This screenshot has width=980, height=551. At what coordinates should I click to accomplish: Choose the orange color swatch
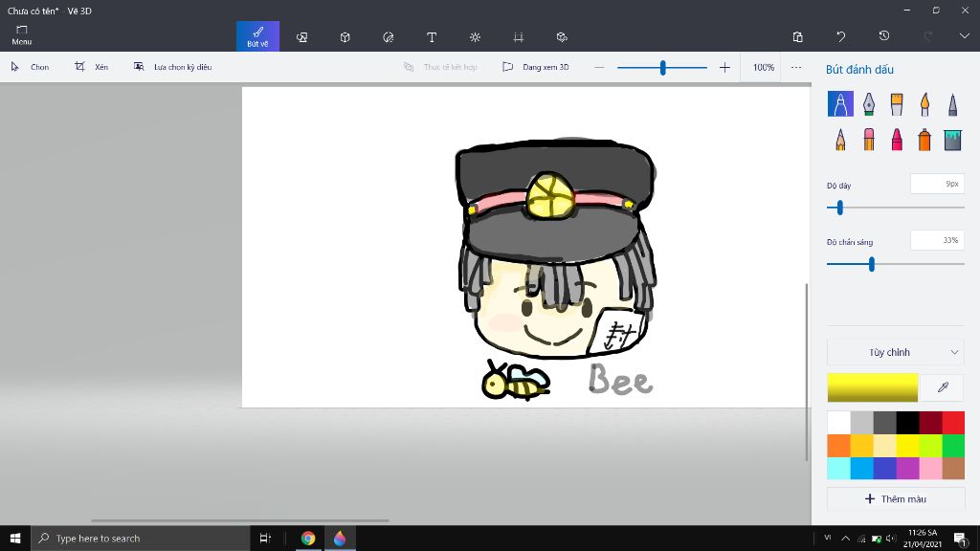click(x=838, y=446)
